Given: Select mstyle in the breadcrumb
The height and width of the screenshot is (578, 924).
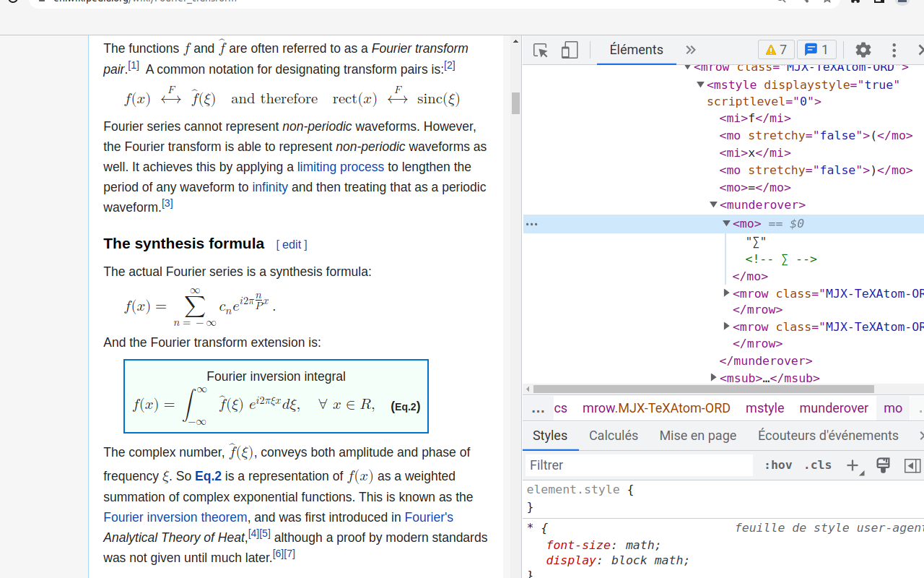Looking at the screenshot, I should (x=765, y=408).
